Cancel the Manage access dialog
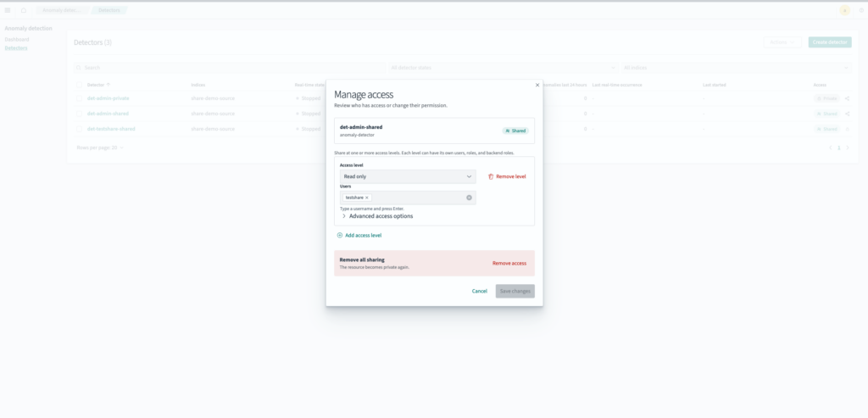Screen dimensions: 868x418 point(480,291)
